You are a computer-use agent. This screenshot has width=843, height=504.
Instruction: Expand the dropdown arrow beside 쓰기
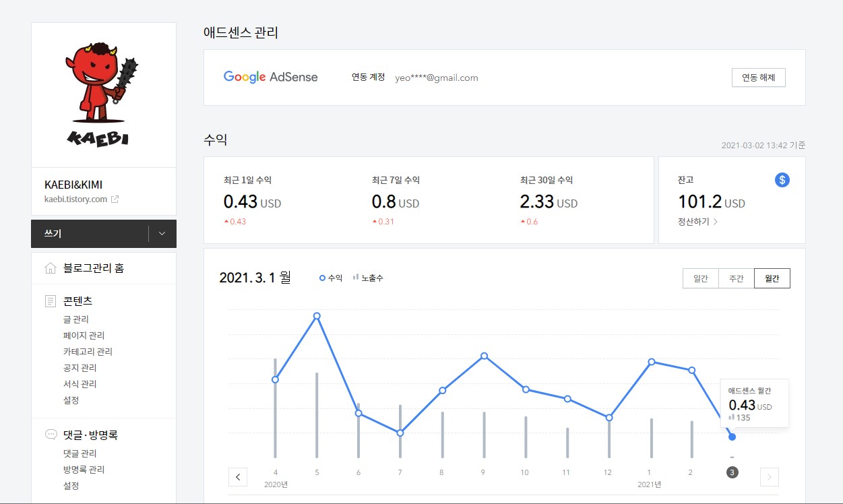click(162, 234)
